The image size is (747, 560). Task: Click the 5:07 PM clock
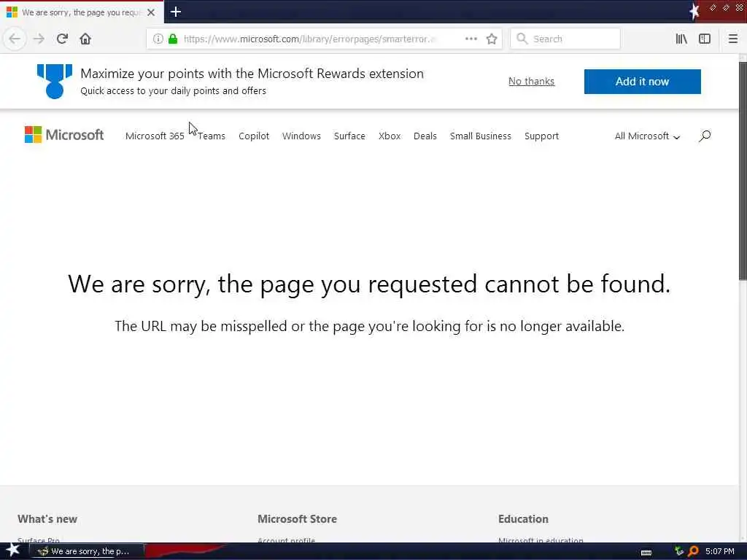pos(719,551)
